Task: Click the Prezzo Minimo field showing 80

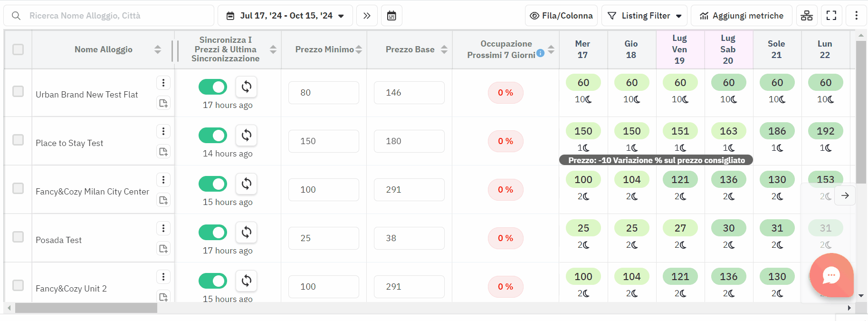Action: 324,93
